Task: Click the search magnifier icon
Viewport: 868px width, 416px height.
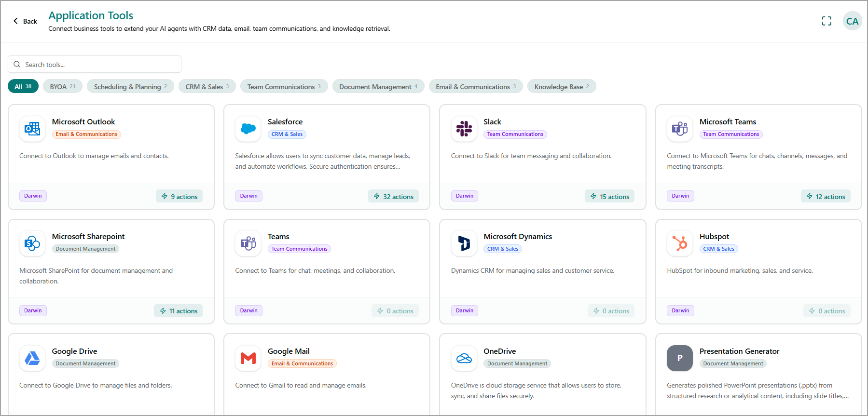Action: [17, 64]
